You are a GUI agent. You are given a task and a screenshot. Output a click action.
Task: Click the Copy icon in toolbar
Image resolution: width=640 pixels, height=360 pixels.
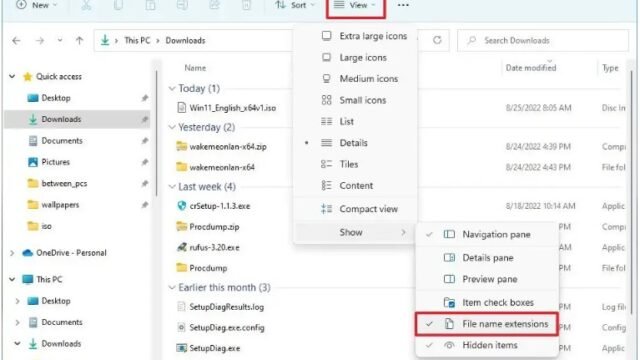tap(118, 5)
